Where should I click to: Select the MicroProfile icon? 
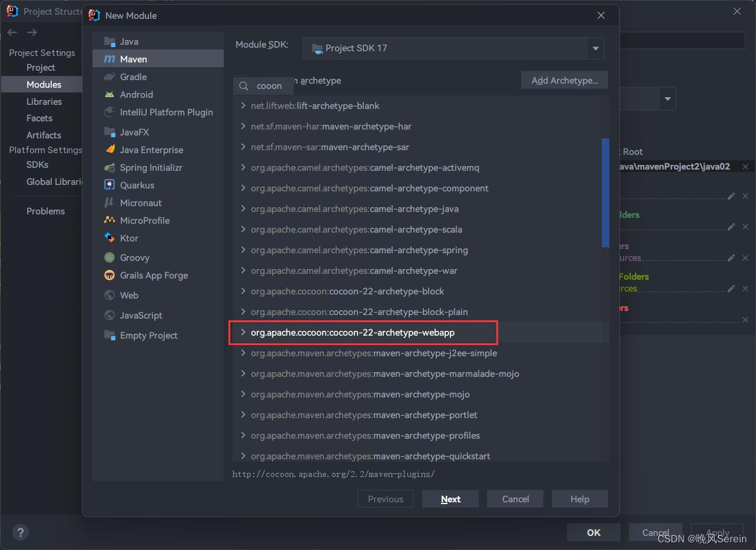pos(110,220)
